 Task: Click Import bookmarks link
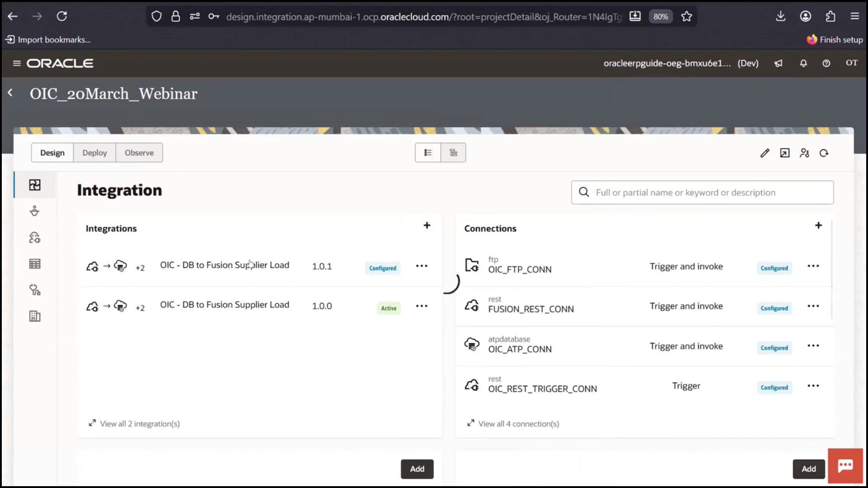click(48, 40)
